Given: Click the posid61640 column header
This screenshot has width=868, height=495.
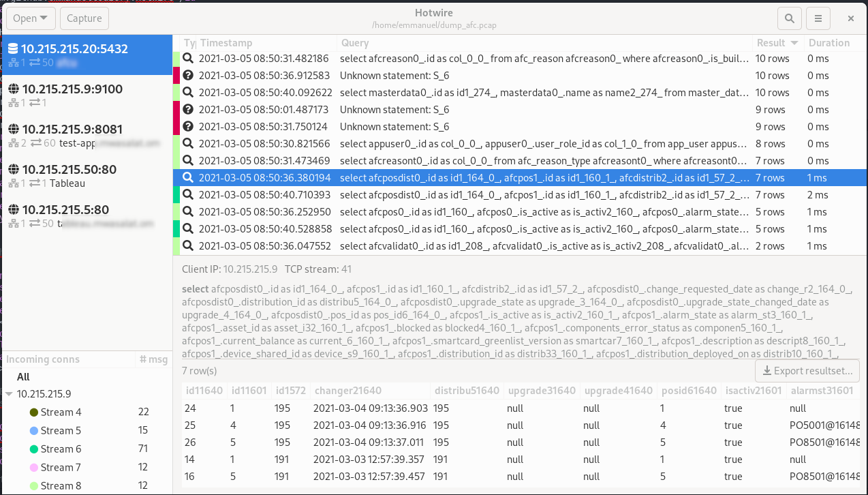Looking at the screenshot, I should (689, 391).
